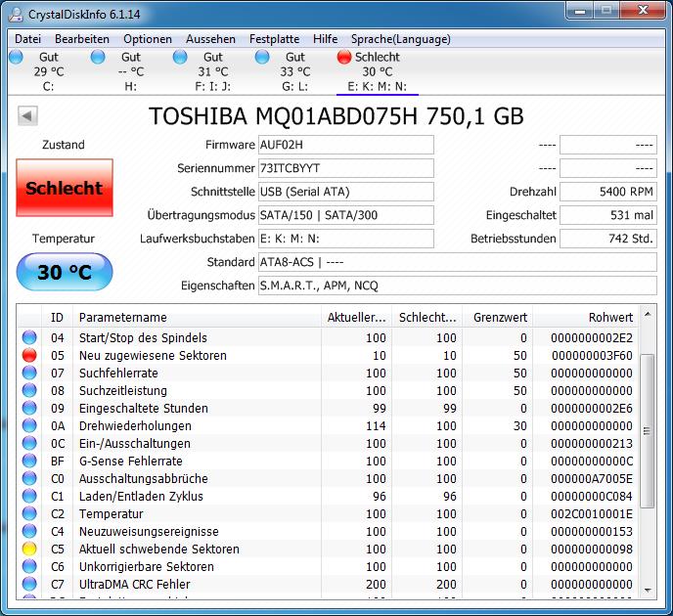Click the 30 °C temperature button
The image size is (673, 616).
pyautogui.click(x=65, y=272)
